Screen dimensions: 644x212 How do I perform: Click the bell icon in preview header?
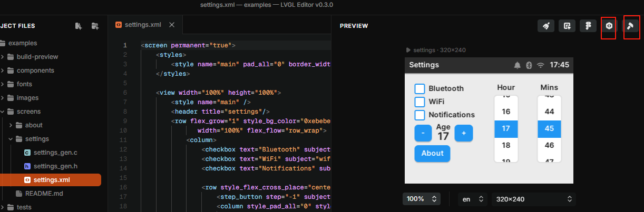pyautogui.click(x=517, y=65)
